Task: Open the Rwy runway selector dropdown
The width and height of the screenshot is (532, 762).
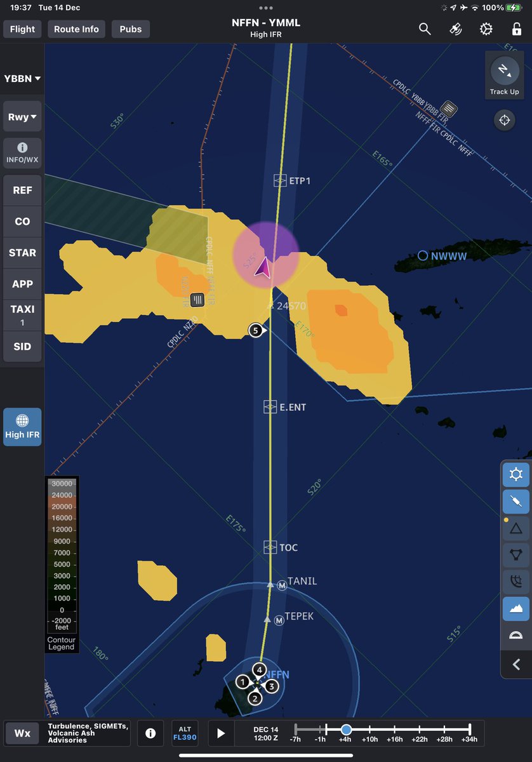Action: 22,116
